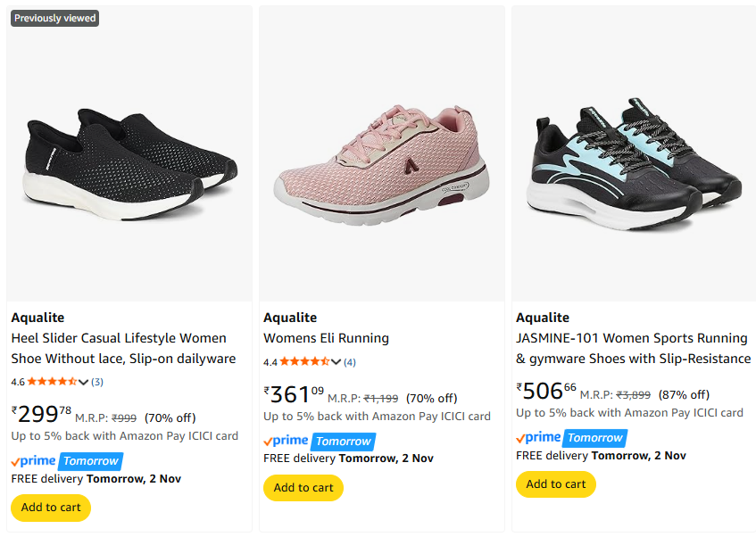756x537 pixels.
Task: Click the star rating icons for Womens Eli Running
Action: click(x=303, y=362)
